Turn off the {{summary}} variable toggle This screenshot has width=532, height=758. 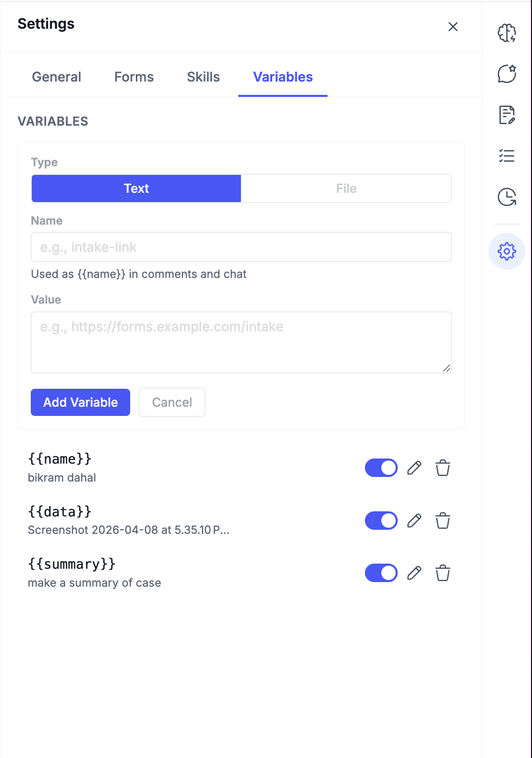pyautogui.click(x=381, y=573)
